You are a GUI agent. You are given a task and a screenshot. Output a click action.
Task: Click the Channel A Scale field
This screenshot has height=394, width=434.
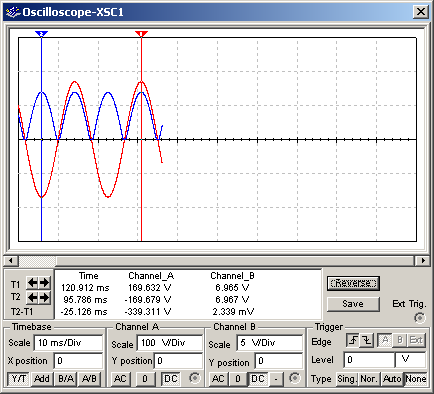click(x=170, y=343)
